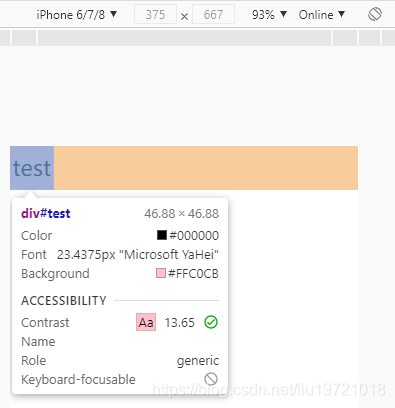Image resolution: width=395 pixels, height=408 pixels.
Task: Click the 13.65 contrast ratio value
Action: click(179, 323)
